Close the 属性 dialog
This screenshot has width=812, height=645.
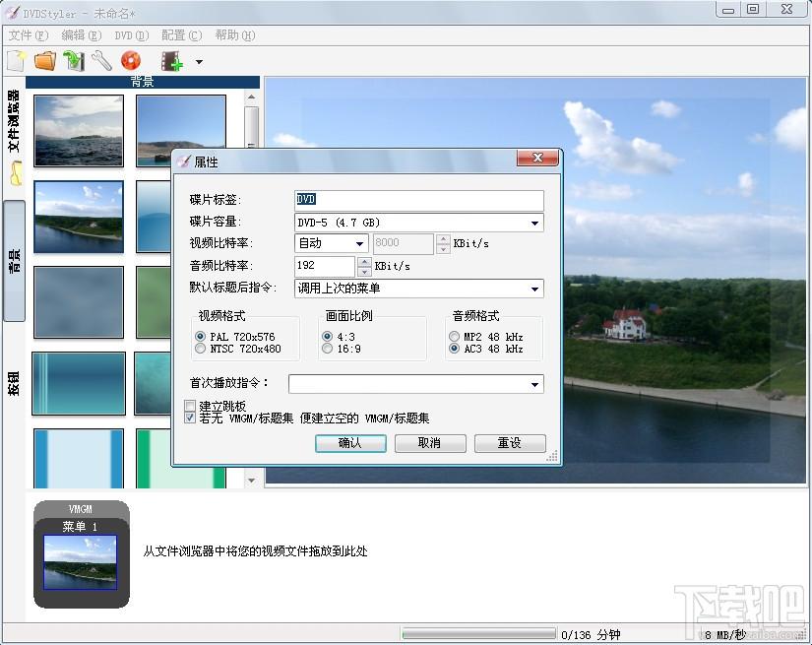pos(537,158)
